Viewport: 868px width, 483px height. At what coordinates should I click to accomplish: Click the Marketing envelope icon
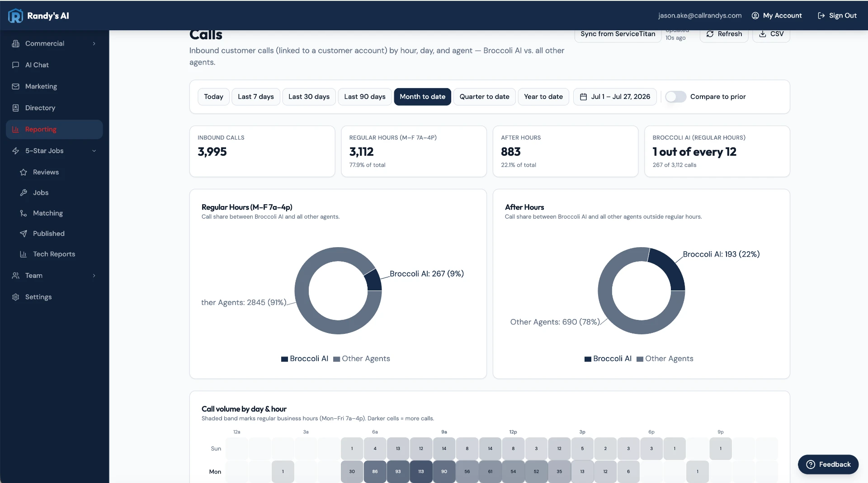point(16,86)
